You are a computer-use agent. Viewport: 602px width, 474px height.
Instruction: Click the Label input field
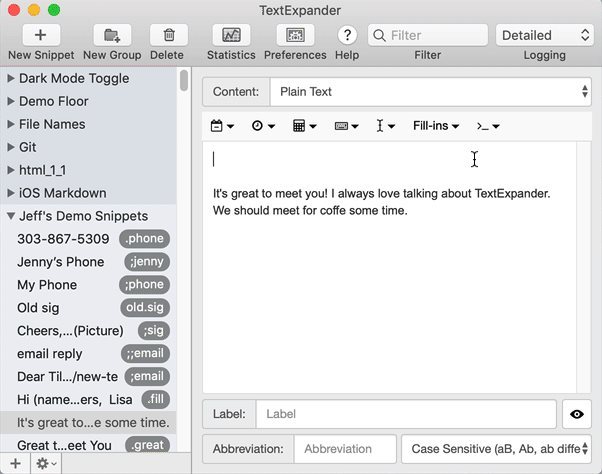pos(406,414)
